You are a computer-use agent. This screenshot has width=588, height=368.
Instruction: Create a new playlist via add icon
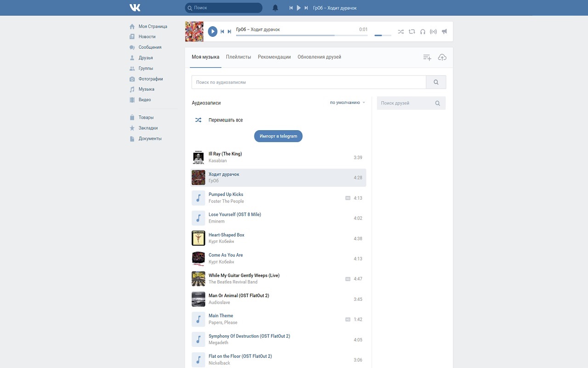click(427, 57)
